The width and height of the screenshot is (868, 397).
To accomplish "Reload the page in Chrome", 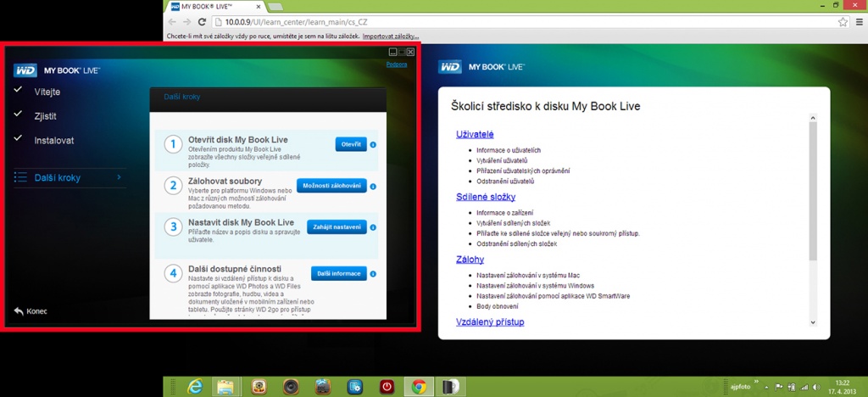I will point(202,22).
